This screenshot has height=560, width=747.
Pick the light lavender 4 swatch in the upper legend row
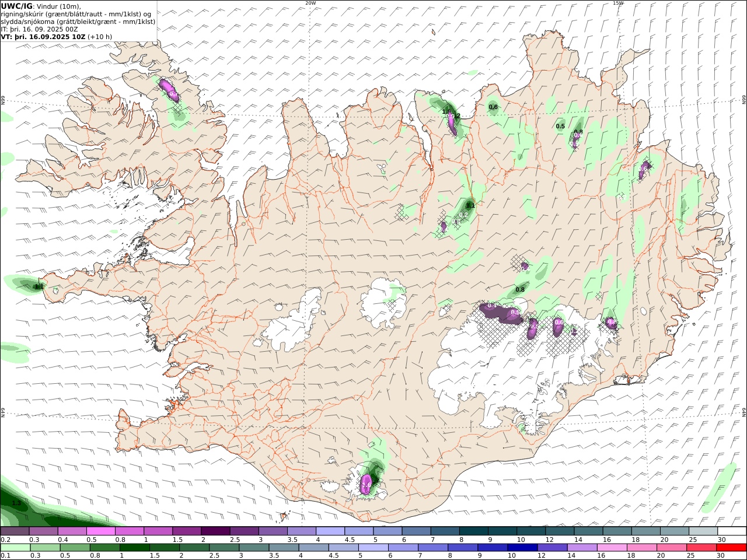click(330, 531)
